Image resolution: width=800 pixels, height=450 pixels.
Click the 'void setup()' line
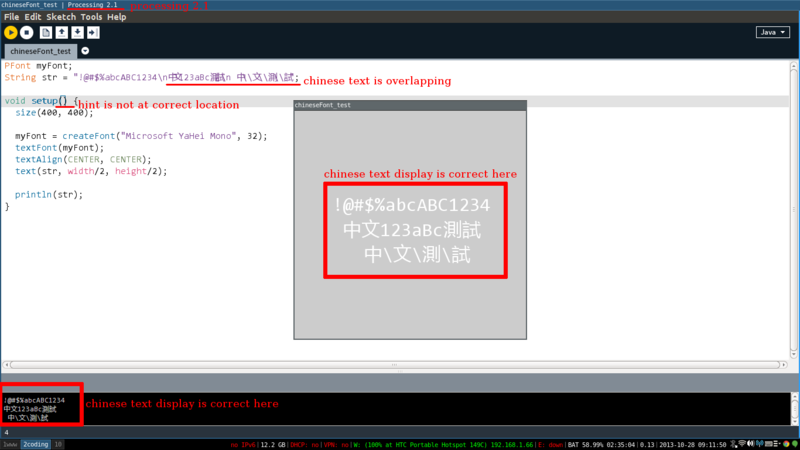[x=41, y=101]
